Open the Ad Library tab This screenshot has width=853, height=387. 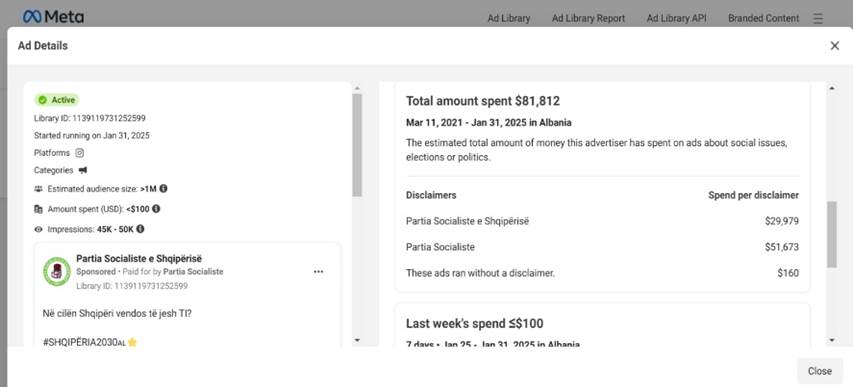pos(509,18)
